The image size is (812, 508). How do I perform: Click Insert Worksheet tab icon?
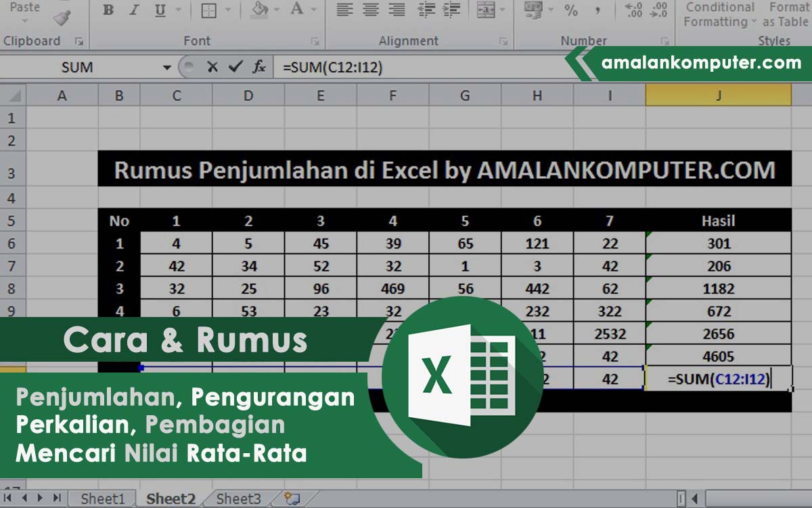click(x=292, y=499)
